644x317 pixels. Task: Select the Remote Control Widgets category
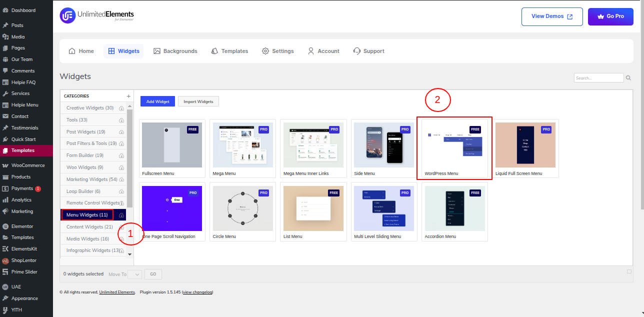click(x=93, y=203)
